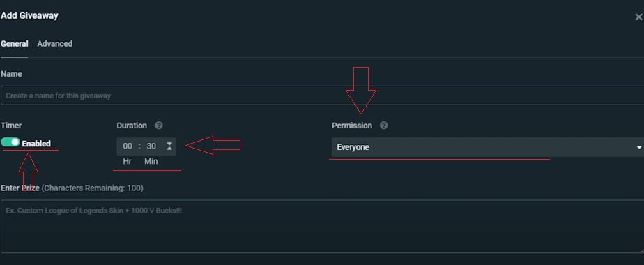
Task: Click the hourglass icon in Duration field
Action: (169, 146)
